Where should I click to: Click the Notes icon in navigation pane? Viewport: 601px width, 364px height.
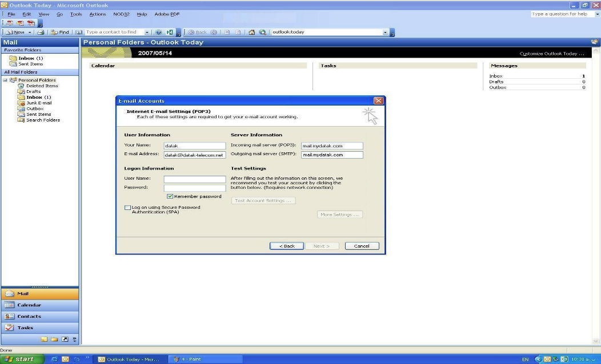pos(45,339)
